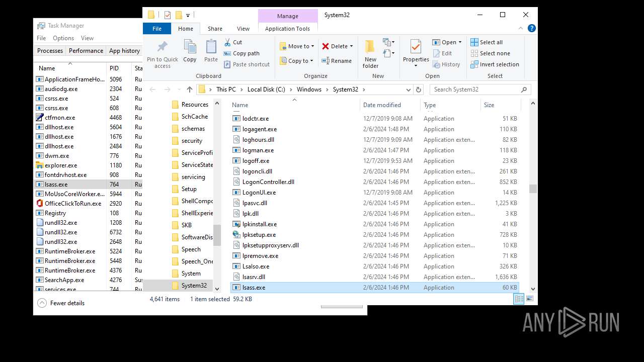The width and height of the screenshot is (644, 362).
Task: Sort files by the Size column
Action: point(500,105)
